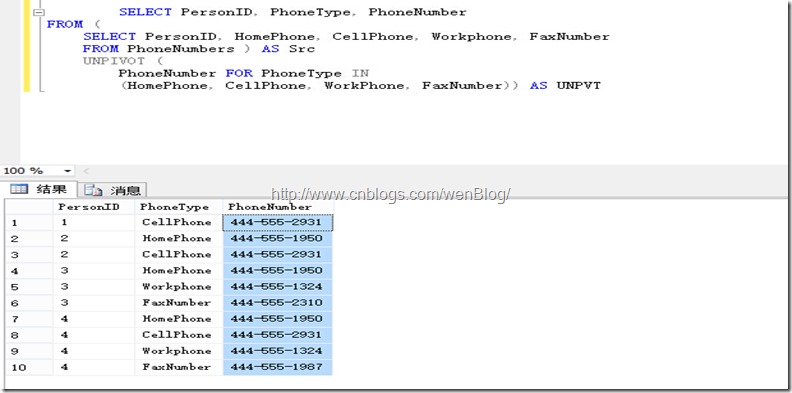Click PersonID value in result row 1
This screenshot has height=393, width=792.
point(93,223)
